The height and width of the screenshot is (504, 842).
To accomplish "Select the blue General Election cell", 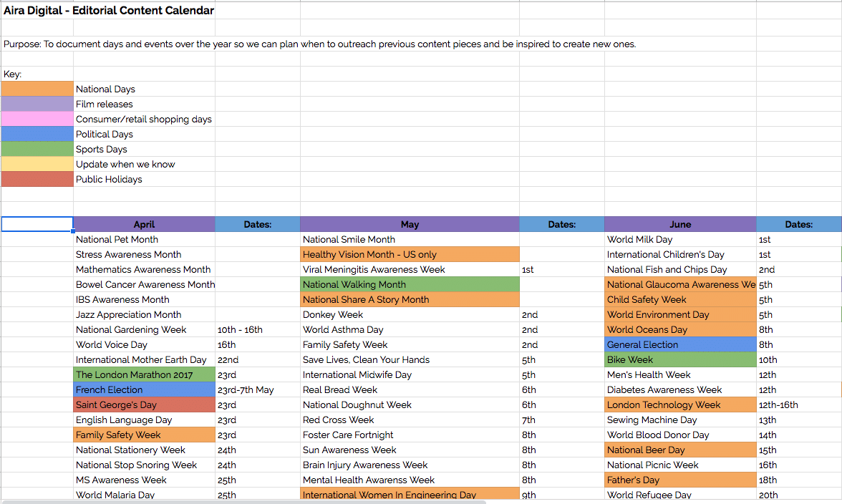I will [680, 344].
